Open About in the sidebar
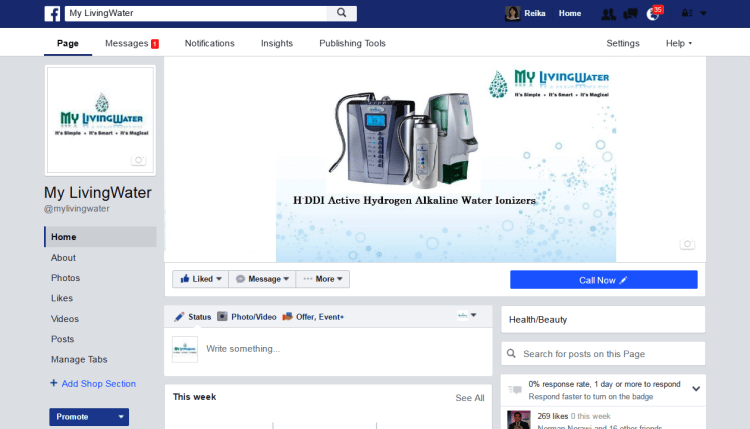The image size is (750, 429). (63, 257)
